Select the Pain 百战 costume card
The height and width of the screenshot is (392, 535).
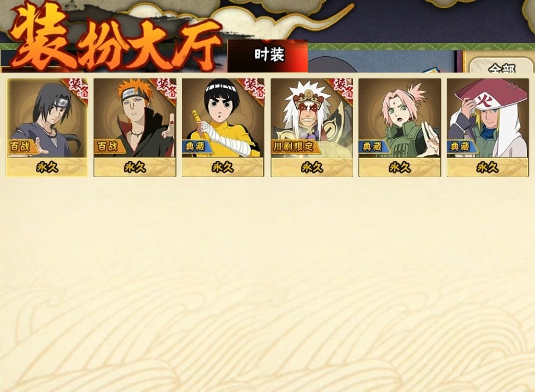(x=135, y=127)
